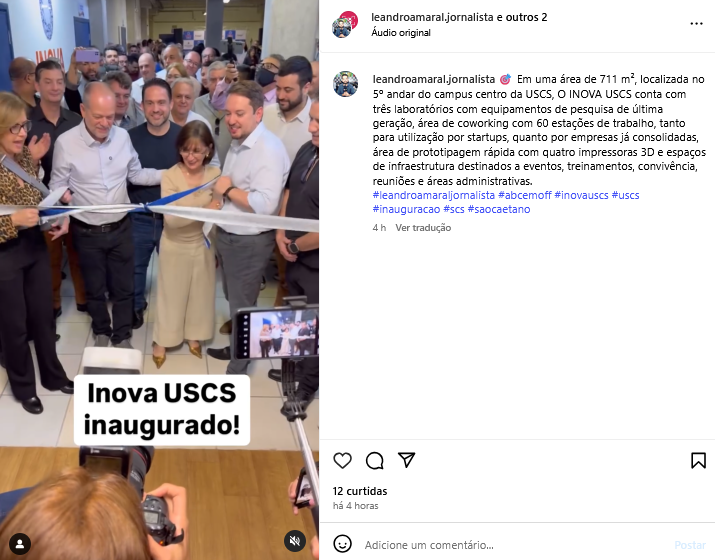The image size is (715, 560).
Task: View who liked via '12 curtidas'
Action: (x=360, y=491)
